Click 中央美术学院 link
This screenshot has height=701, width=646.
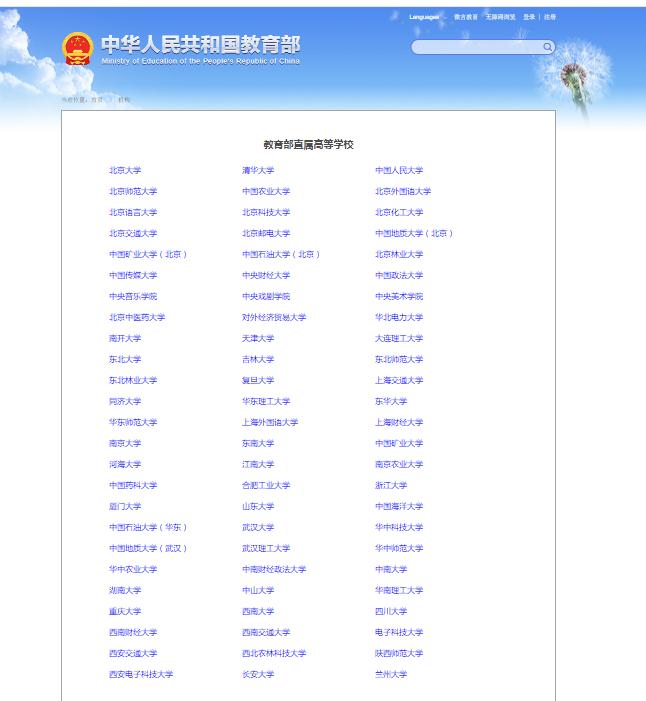(x=399, y=296)
